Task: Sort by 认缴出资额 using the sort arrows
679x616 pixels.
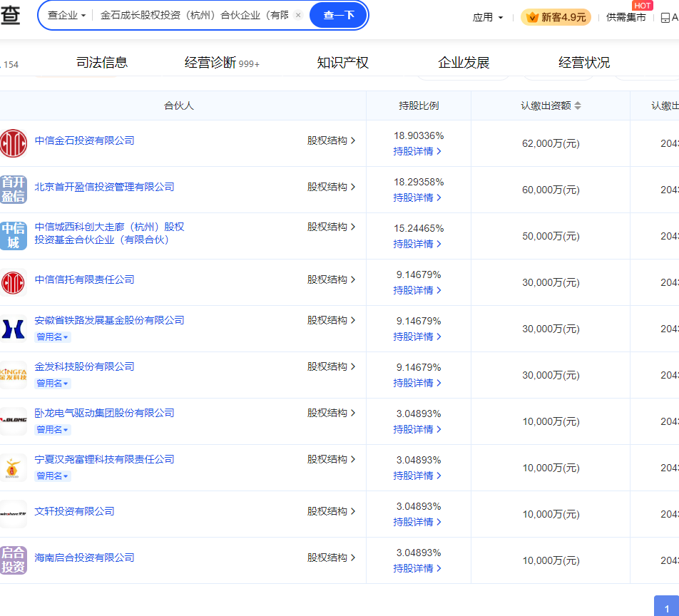Action: point(578,106)
